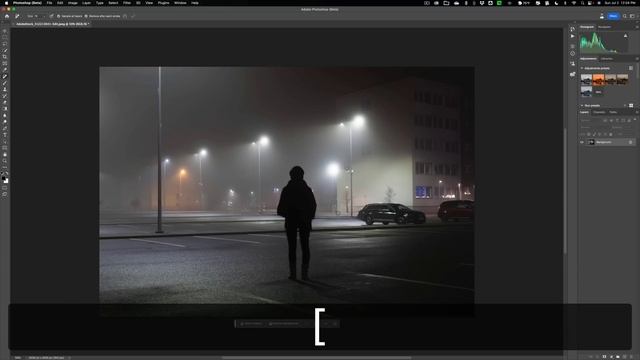Click More adjustment presets button

click(x=598, y=92)
